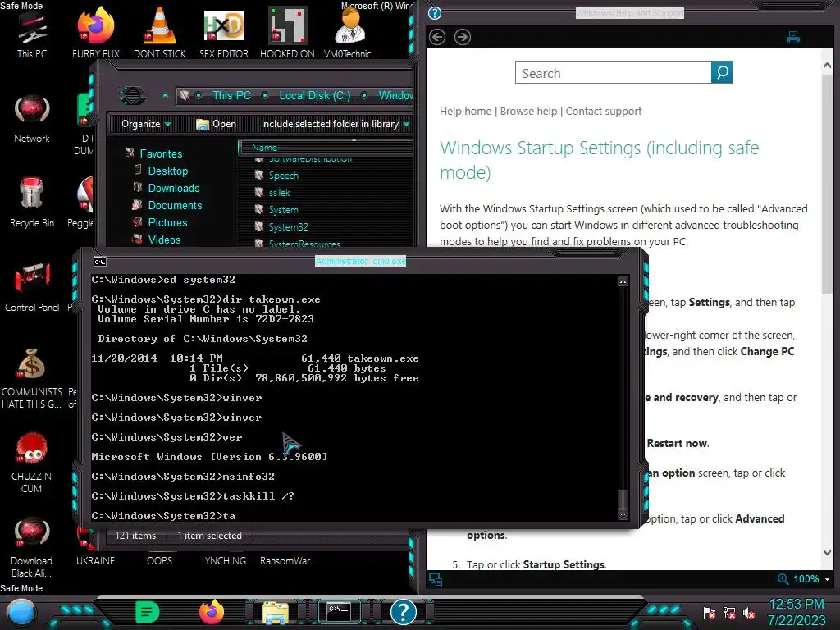Viewport: 840px width, 630px height.
Task: Click Contact support link
Action: coord(603,111)
